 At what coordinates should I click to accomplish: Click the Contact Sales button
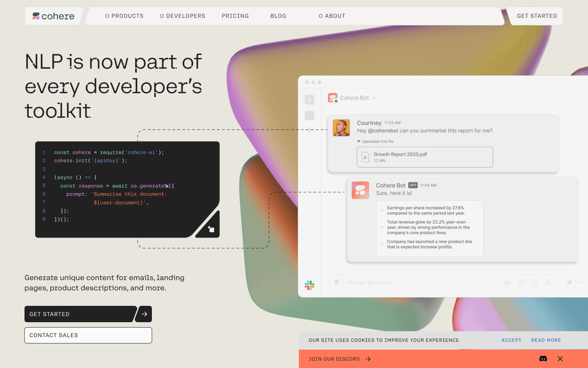pos(88,335)
